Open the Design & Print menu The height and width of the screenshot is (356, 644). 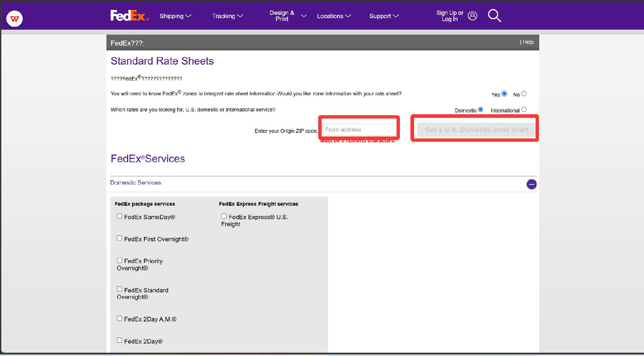288,16
